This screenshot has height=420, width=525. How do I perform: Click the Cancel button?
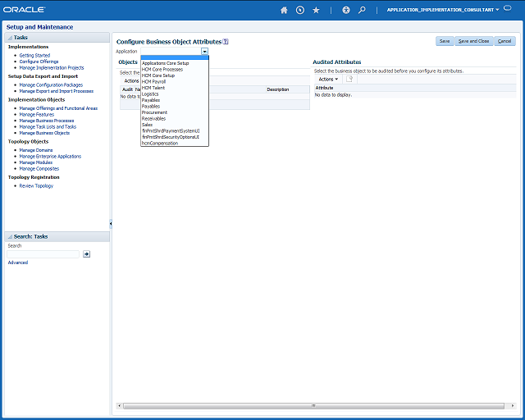504,41
